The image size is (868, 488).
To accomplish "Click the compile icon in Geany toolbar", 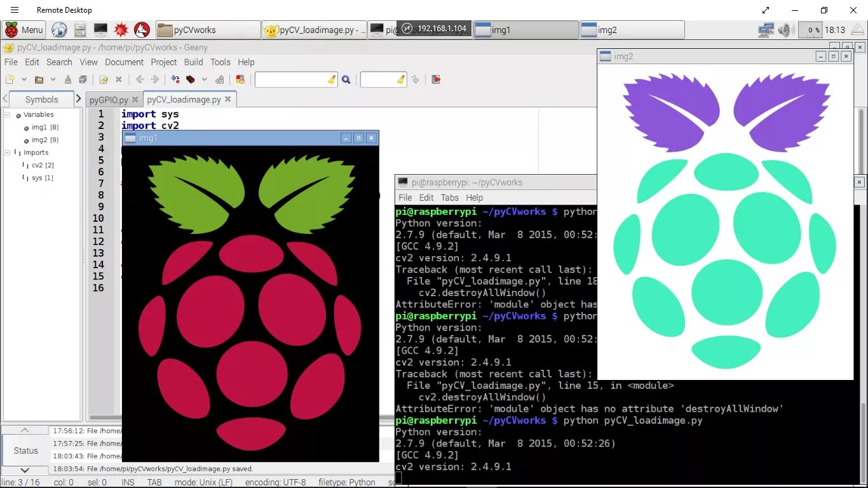I will click(x=175, y=79).
